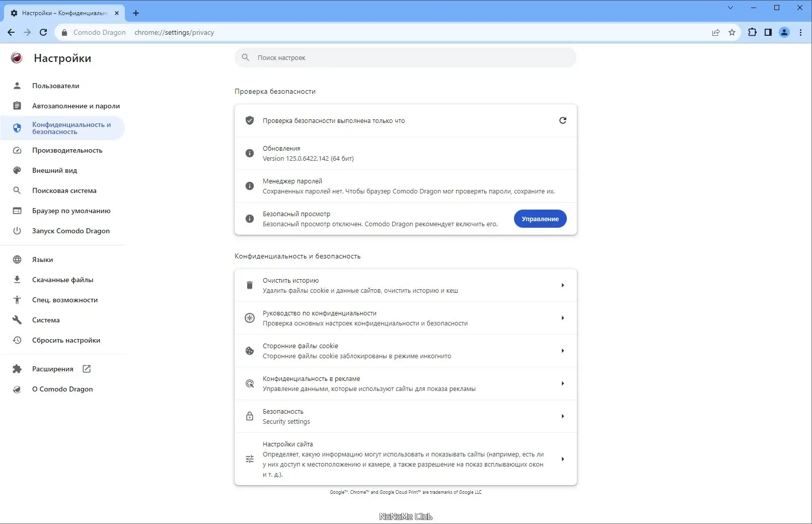Screen dimensions: 812x524
Task: Click the Version 125.0.6422.142 text
Action: coord(308,158)
